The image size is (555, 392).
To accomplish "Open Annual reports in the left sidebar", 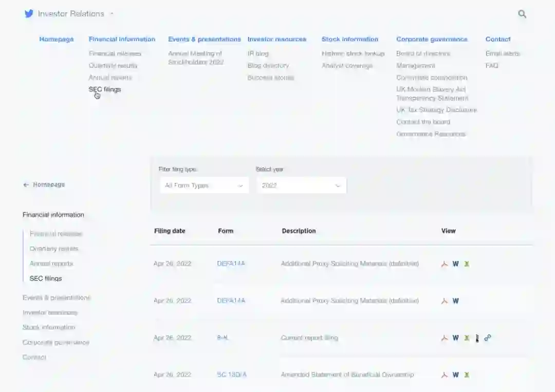I will [x=51, y=264].
